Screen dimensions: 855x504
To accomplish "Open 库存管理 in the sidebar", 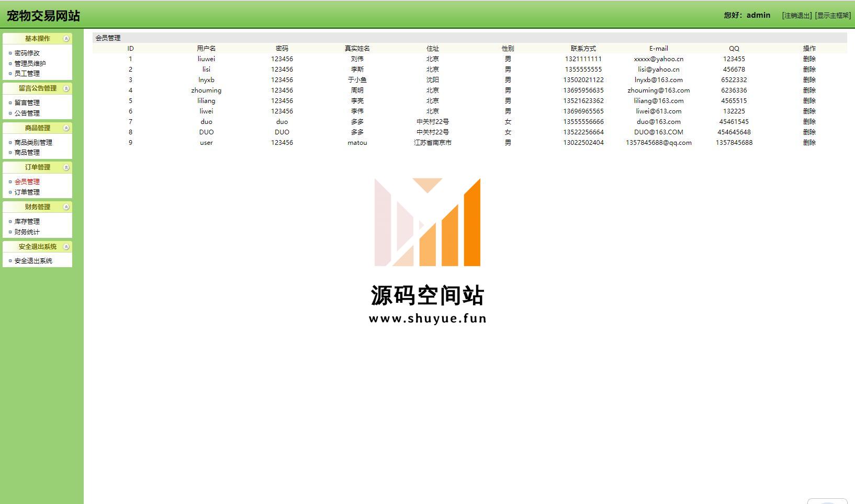I will tap(27, 221).
